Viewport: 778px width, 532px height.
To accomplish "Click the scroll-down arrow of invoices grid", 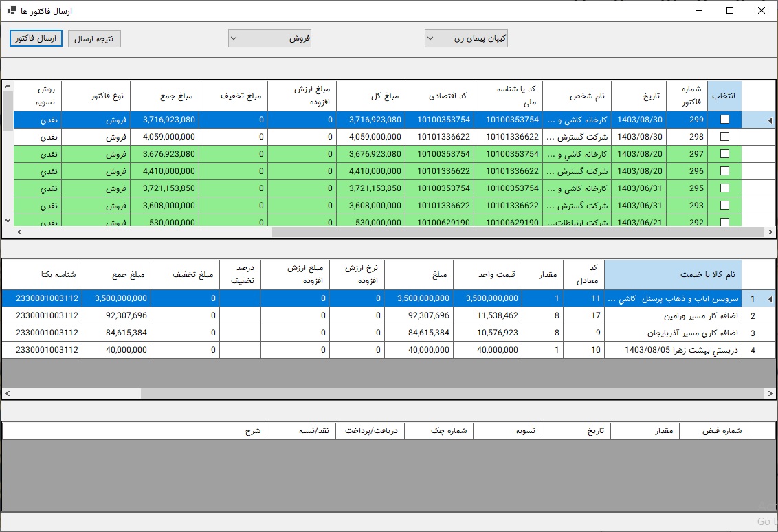I will coord(8,220).
